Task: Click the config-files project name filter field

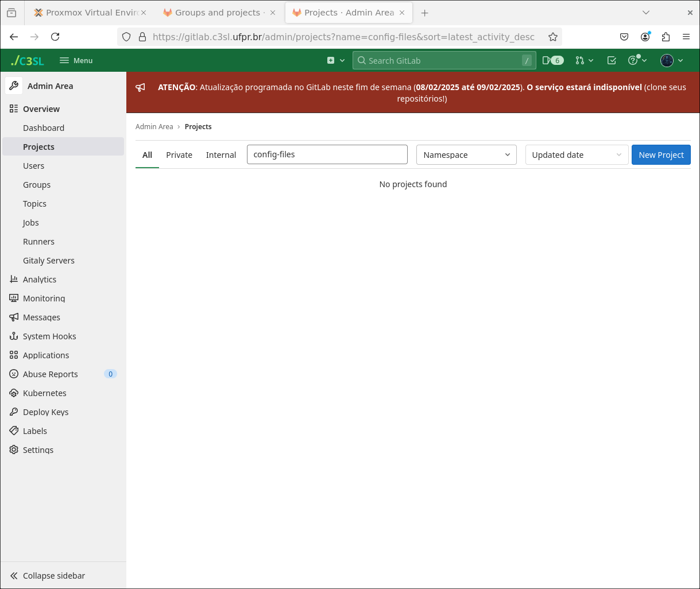Action: point(327,154)
